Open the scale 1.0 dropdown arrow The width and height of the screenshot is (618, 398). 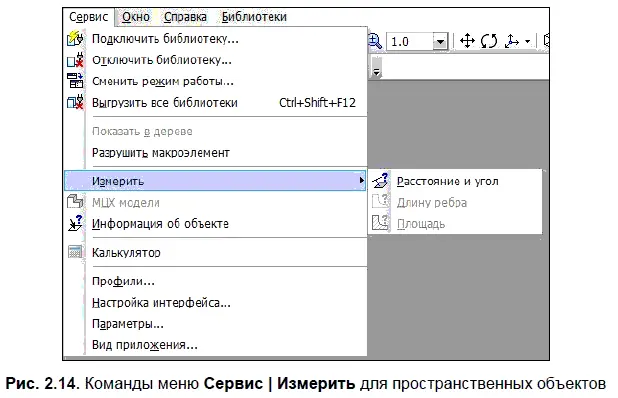[441, 41]
